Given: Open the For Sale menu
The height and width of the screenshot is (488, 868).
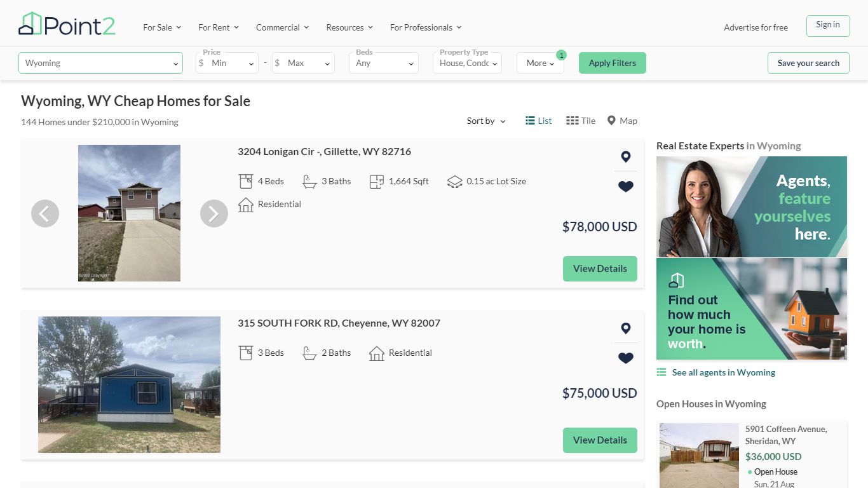Looking at the screenshot, I should [162, 27].
